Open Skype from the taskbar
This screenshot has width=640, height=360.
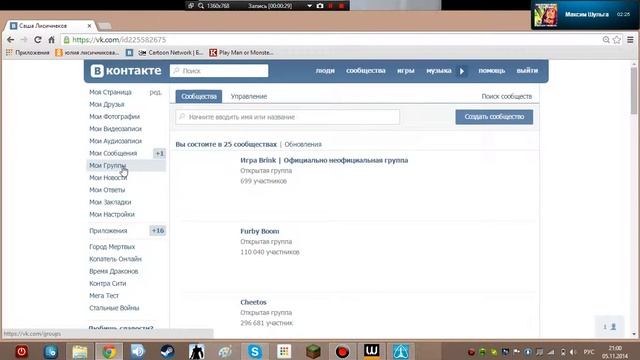(x=255, y=351)
